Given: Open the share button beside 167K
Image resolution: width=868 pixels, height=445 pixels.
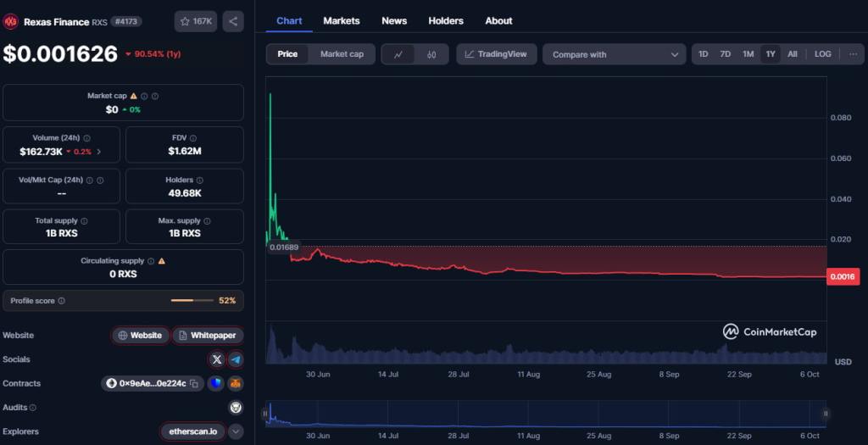Looking at the screenshot, I should (233, 21).
